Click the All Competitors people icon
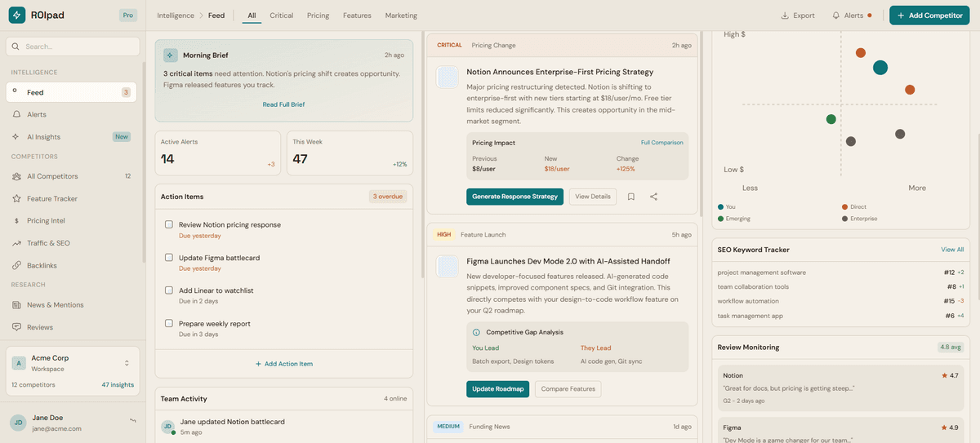Screen dimensions: 980x443 pyautogui.click(x=16, y=176)
